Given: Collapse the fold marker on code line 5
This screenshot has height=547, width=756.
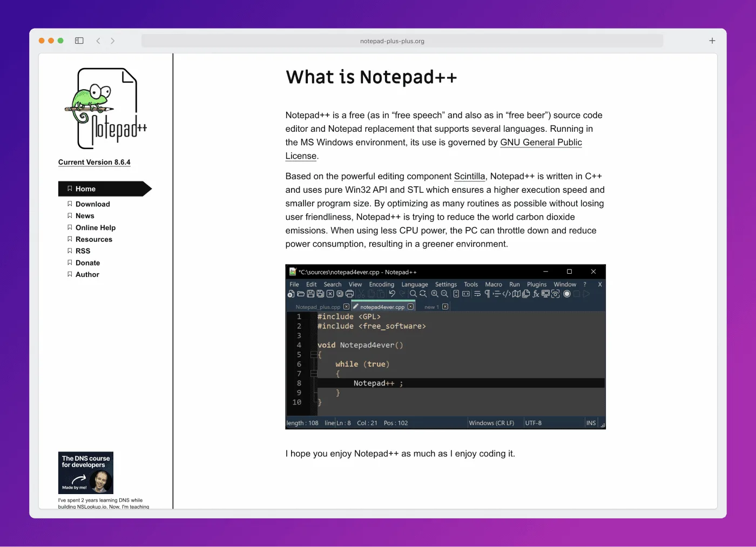Looking at the screenshot, I should pos(313,355).
